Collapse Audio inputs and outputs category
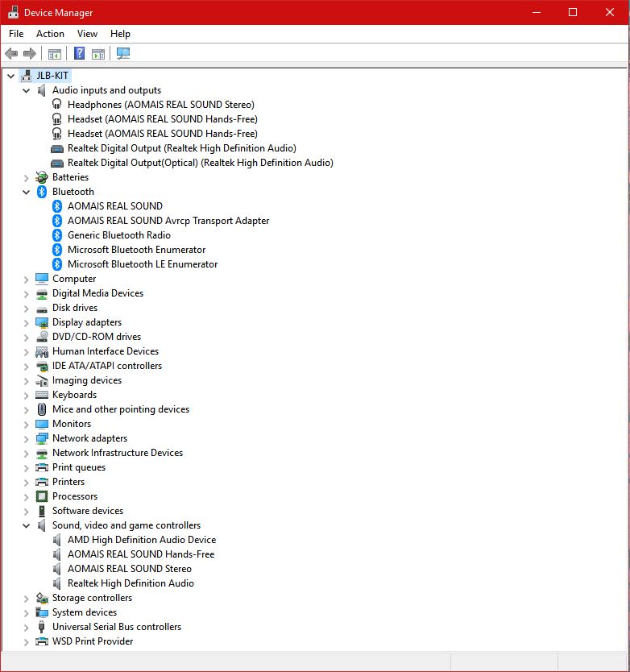 point(26,91)
